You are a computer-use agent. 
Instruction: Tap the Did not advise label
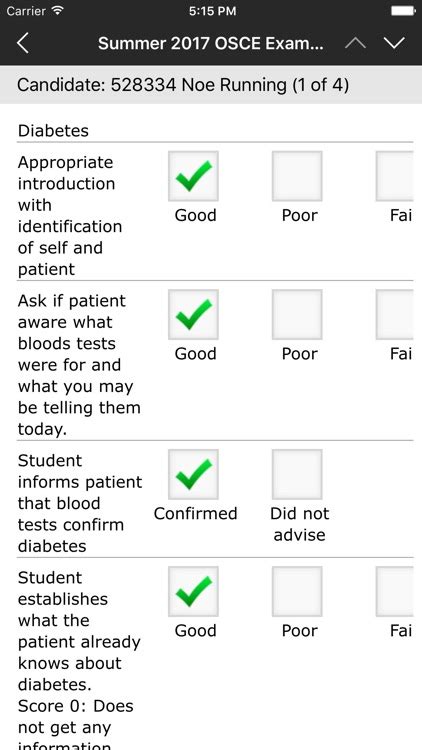point(300,524)
